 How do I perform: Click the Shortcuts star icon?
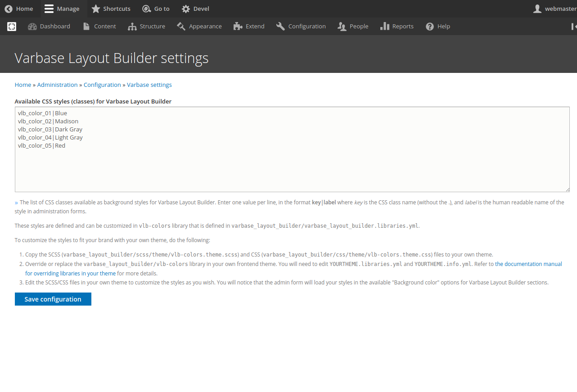click(95, 9)
